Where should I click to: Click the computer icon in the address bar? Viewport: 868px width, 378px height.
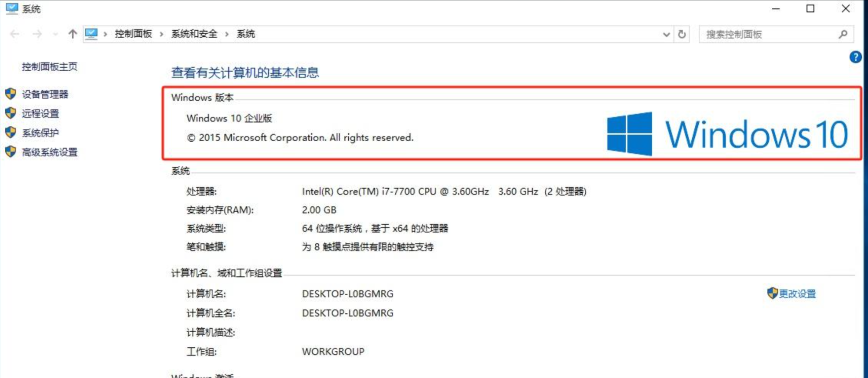pos(91,34)
